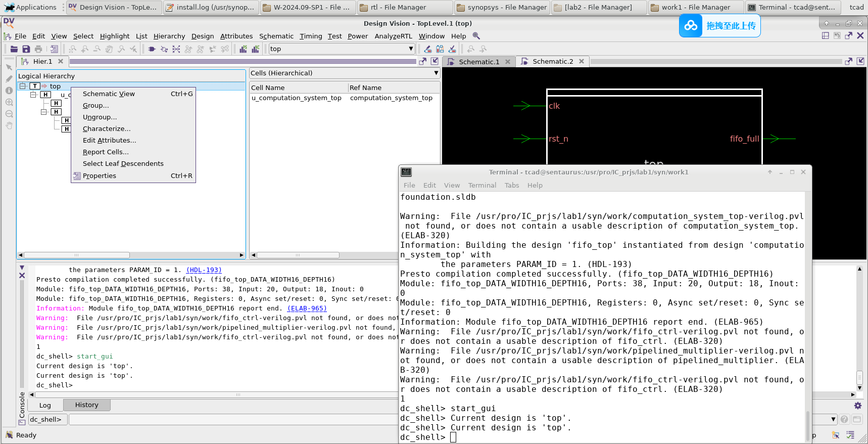Click the save disk toolbar icon

coord(26,49)
